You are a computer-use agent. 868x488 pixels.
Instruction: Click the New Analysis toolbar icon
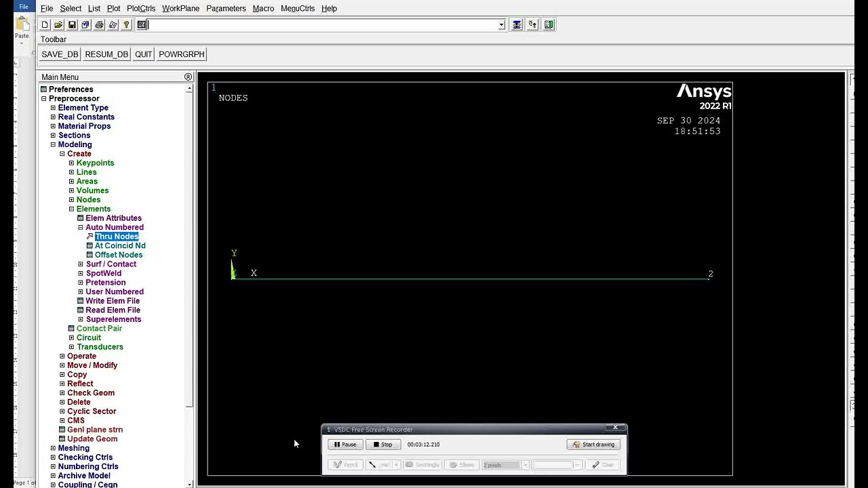[45, 25]
